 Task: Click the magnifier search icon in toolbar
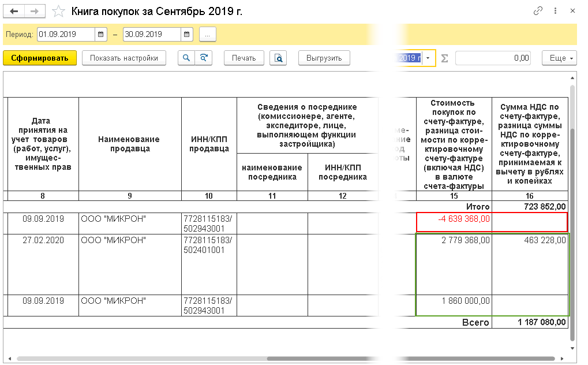click(186, 58)
